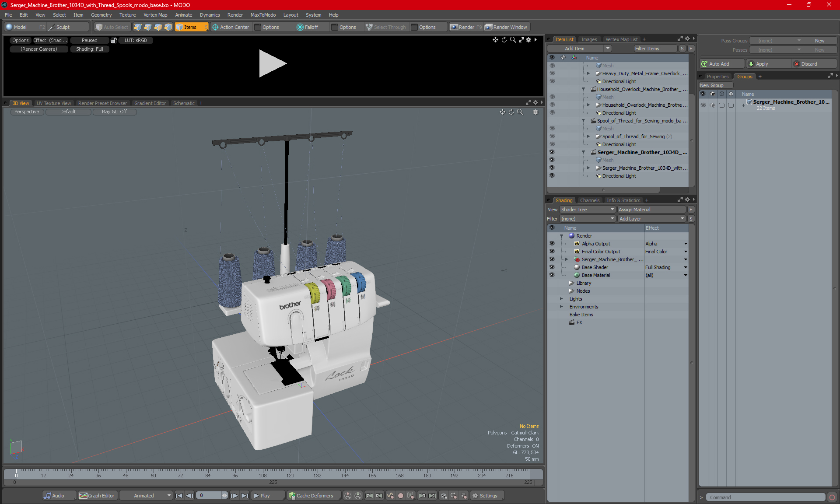The height and width of the screenshot is (504, 840).
Task: Collapse Household_Overlock_Machine_Brother scene
Action: click(584, 89)
